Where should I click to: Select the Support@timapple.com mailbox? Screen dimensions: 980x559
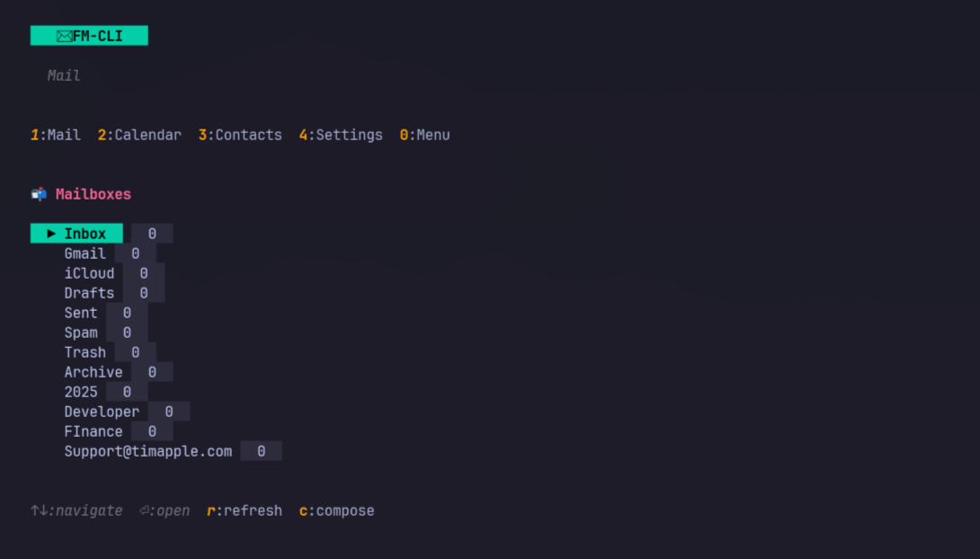click(x=147, y=451)
